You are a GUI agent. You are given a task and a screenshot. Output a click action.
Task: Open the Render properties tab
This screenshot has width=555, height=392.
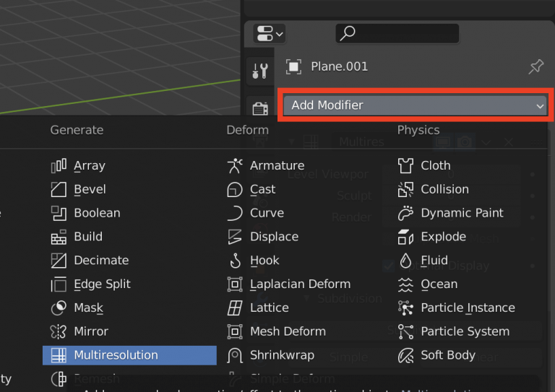click(x=260, y=108)
